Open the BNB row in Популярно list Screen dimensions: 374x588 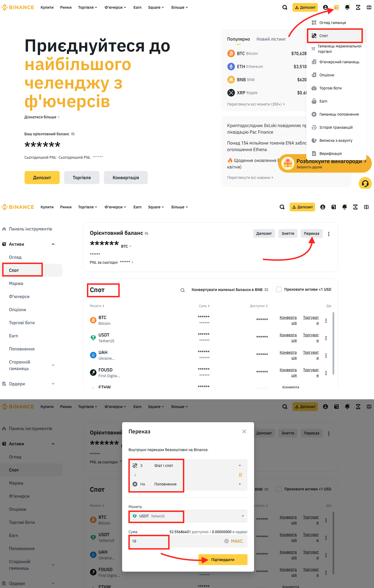click(267, 80)
